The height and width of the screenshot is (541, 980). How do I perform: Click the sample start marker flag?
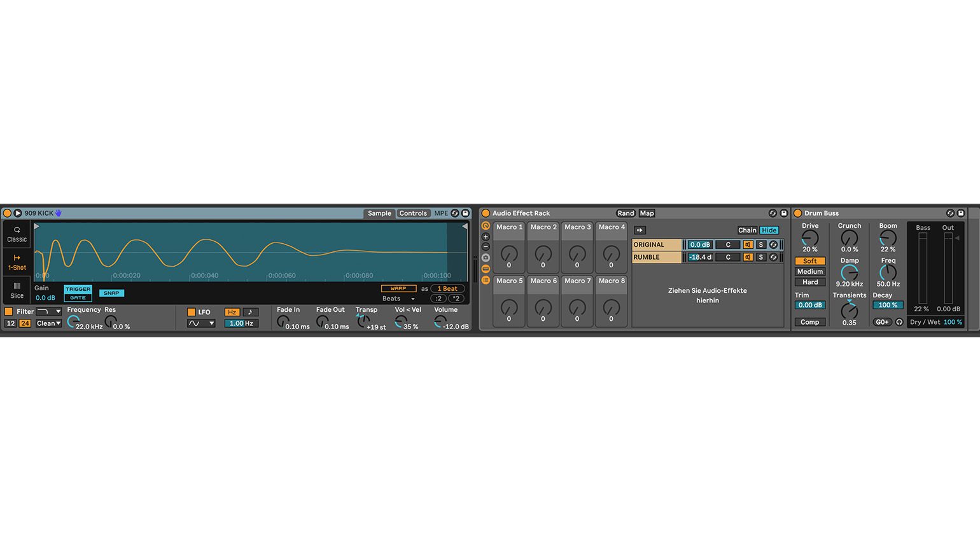[x=37, y=227]
